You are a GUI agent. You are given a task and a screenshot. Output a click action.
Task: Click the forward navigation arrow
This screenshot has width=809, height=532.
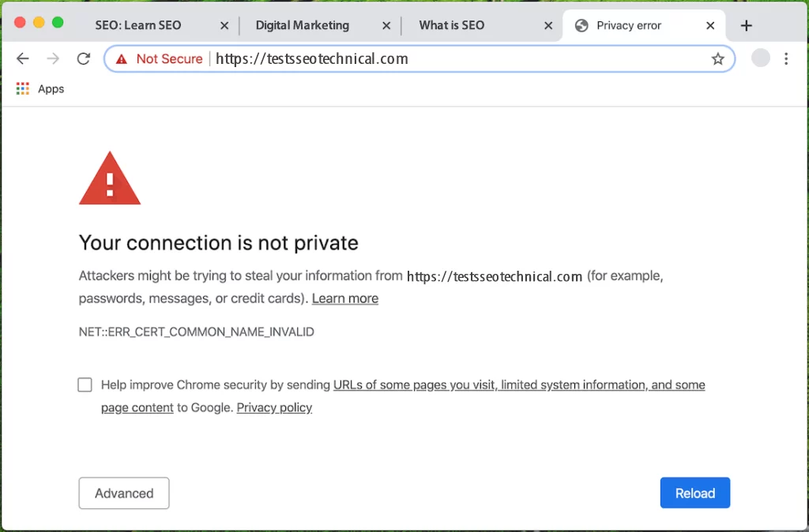[52, 58]
